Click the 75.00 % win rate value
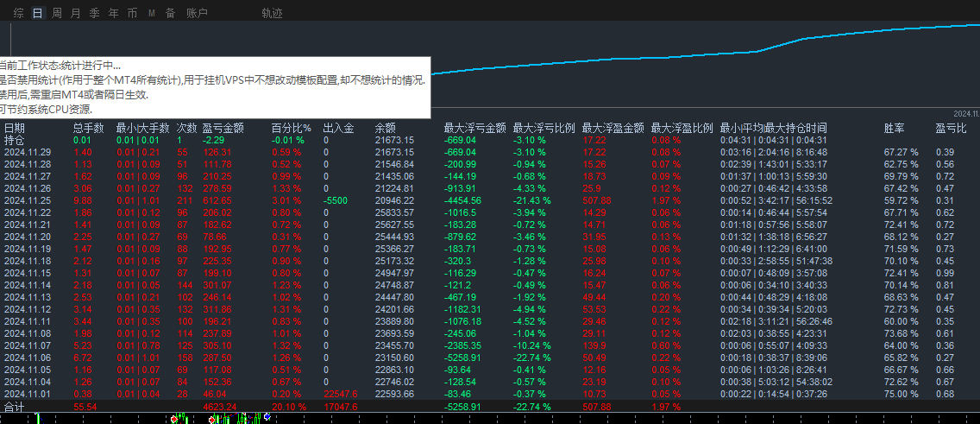The width and height of the screenshot is (980, 424). [x=901, y=394]
